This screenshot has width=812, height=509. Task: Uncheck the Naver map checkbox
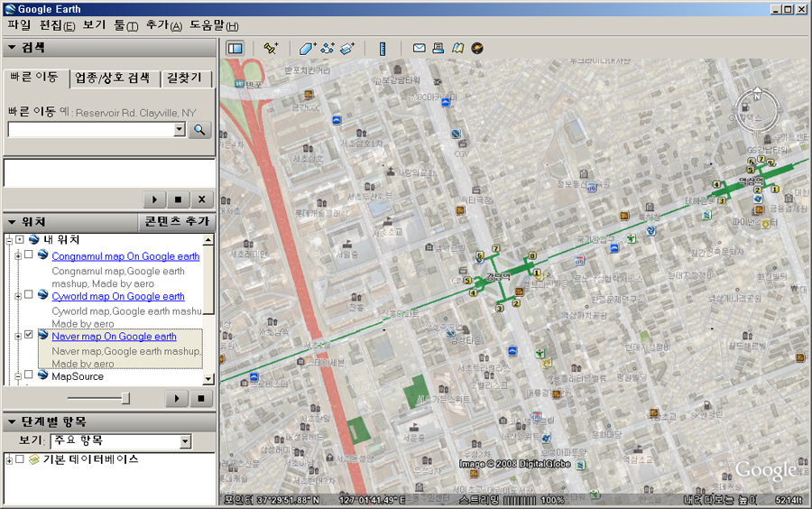coord(29,335)
